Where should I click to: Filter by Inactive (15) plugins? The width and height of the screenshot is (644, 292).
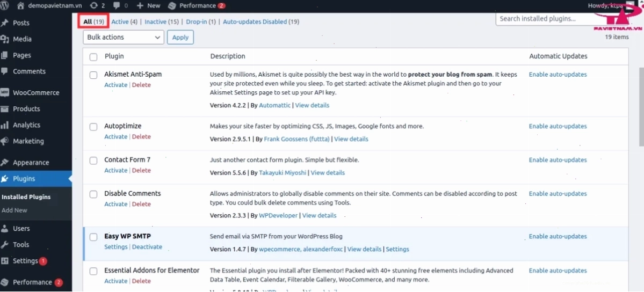(x=162, y=22)
